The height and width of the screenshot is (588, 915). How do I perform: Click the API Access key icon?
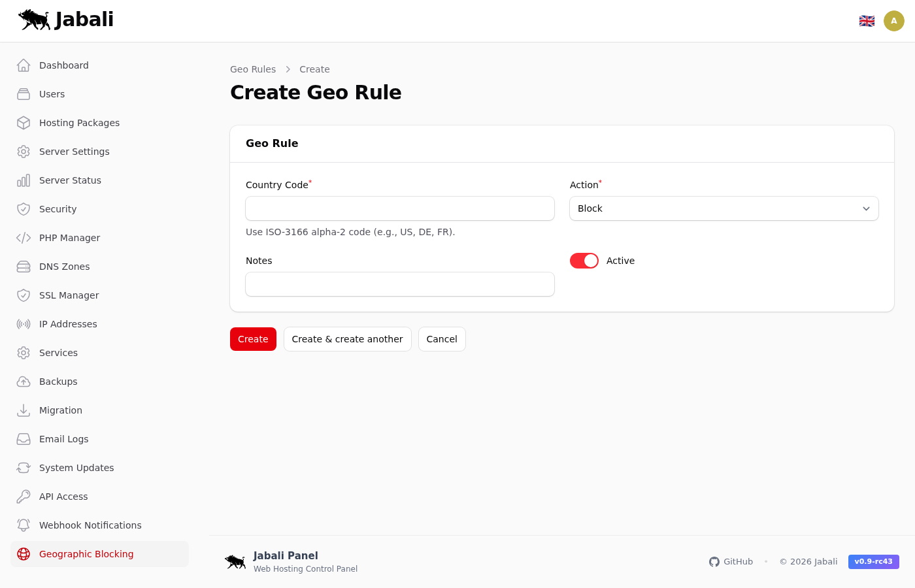(24, 497)
